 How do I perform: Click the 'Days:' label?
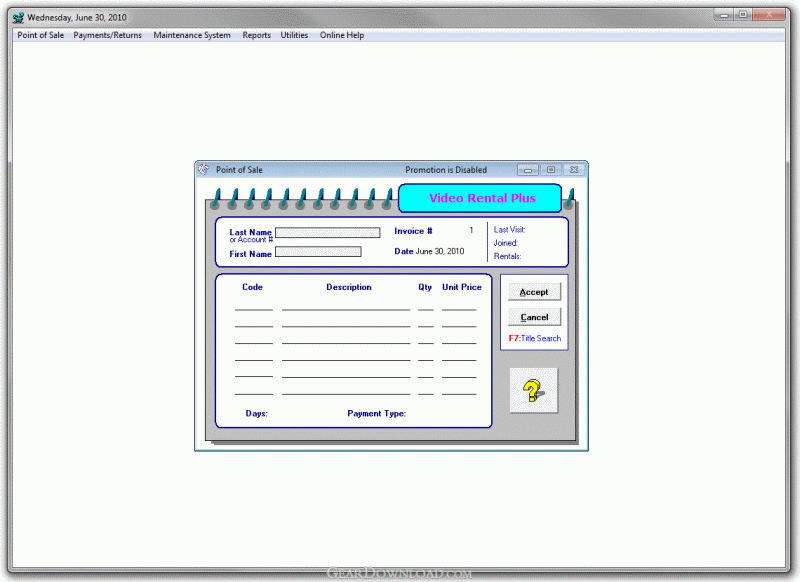[x=257, y=414]
